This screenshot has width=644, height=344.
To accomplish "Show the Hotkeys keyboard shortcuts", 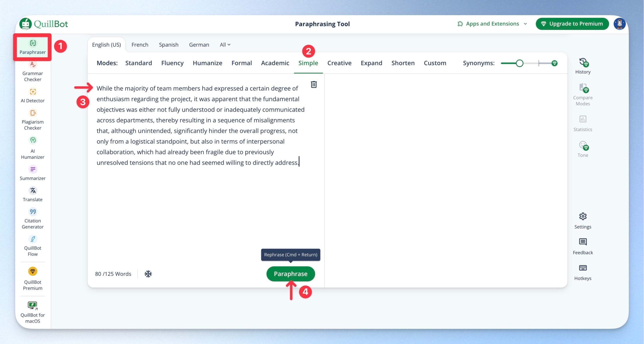I will coord(583,272).
